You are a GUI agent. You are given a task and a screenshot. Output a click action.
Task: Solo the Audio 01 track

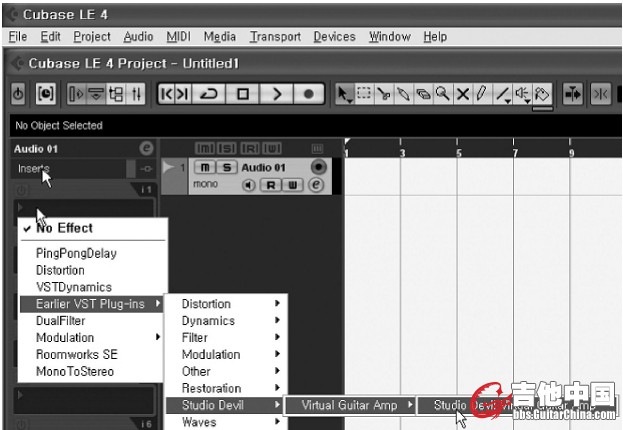click(226, 167)
